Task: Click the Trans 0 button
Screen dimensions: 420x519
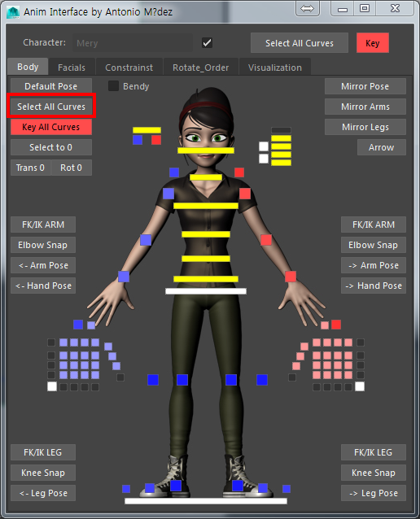Action: [30, 168]
